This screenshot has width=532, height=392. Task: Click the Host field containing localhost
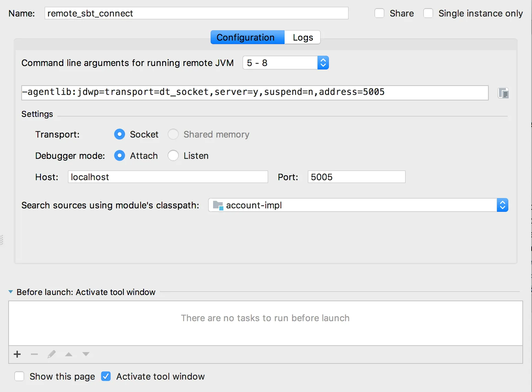tap(168, 177)
